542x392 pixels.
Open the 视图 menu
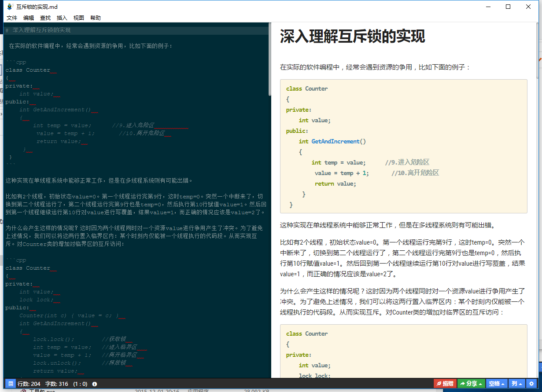click(x=79, y=18)
